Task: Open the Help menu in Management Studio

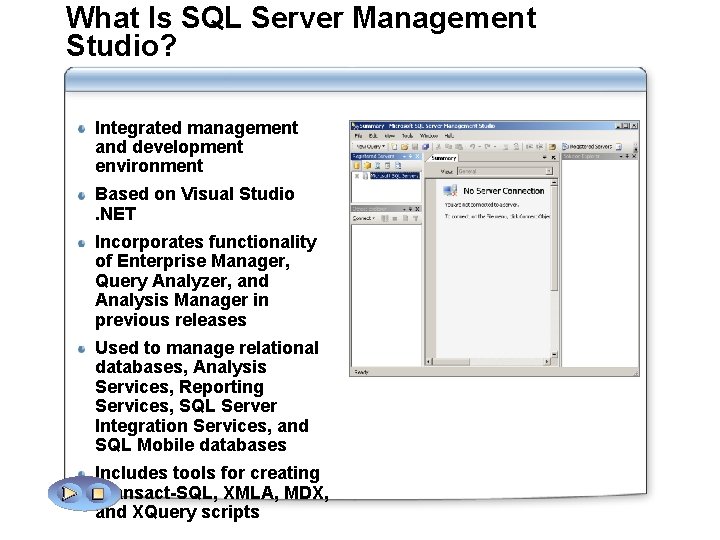Action: click(x=449, y=136)
